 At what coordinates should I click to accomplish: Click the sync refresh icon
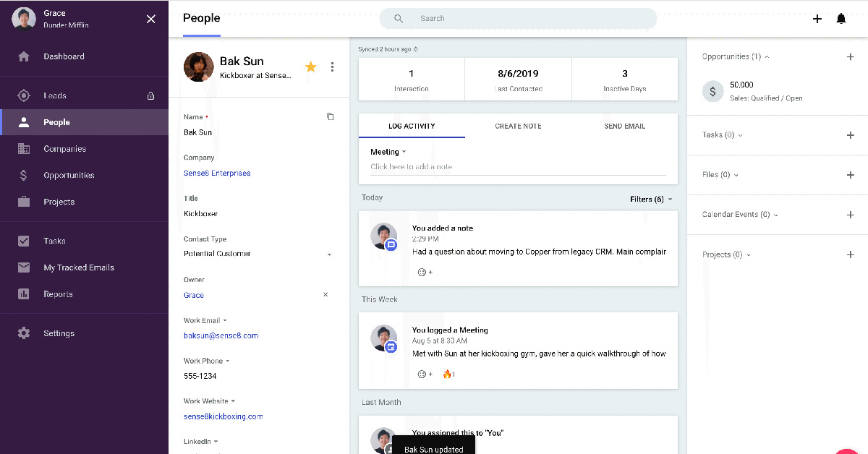tap(415, 49)
